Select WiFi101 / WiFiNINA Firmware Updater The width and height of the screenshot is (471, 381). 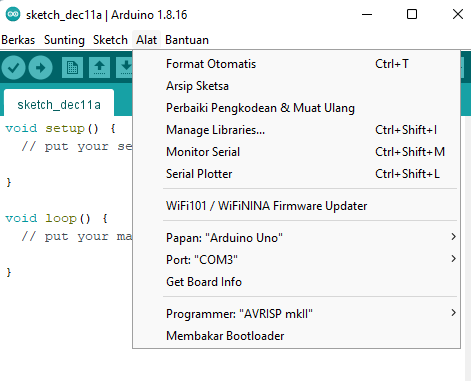pos(296,206)
